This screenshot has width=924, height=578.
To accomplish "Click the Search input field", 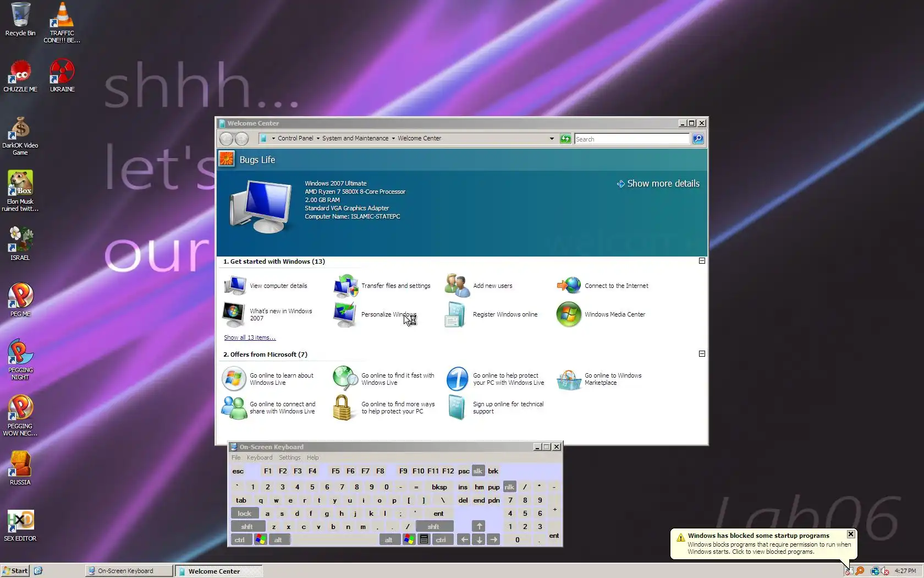I will pyautogui.click(x=632, y=139).
